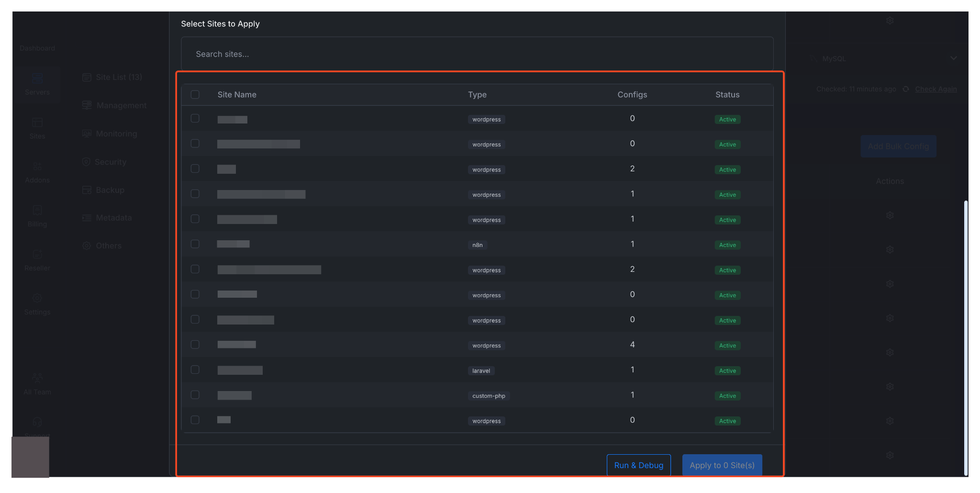Screen dimensions: 980x493
Task: Click inside the Search sites field
Action: click(477, 54)
